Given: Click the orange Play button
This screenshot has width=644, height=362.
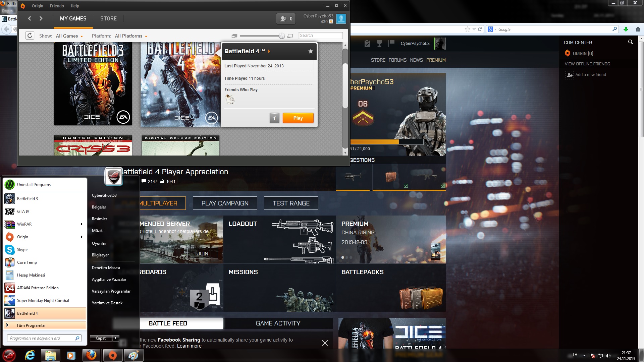Looking at the screenshot, I should point(298,118).
